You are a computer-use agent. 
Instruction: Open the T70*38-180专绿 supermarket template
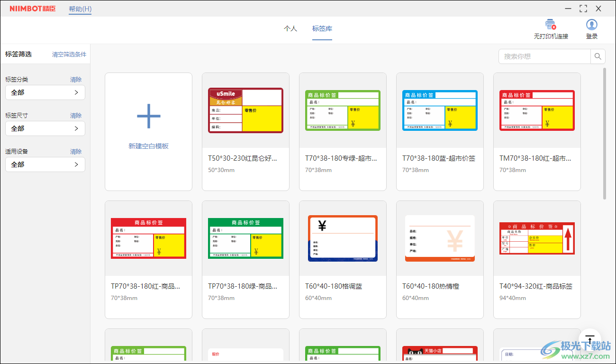[x=343, y=110]
